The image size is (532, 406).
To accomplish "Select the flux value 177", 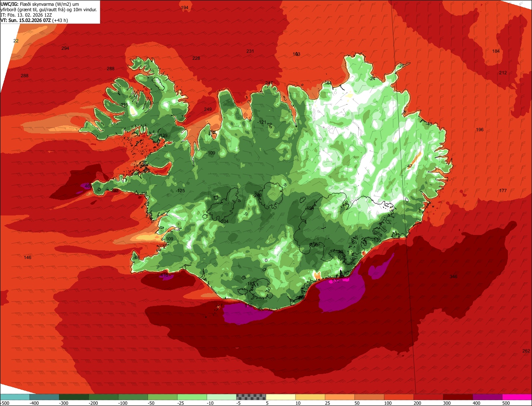I will 503,191.
